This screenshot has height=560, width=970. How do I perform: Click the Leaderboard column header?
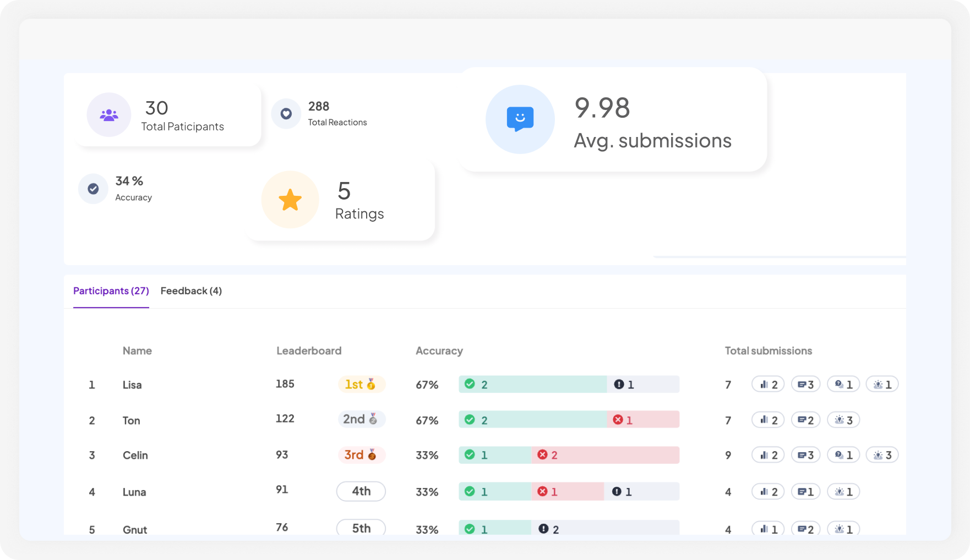point(309,350)
